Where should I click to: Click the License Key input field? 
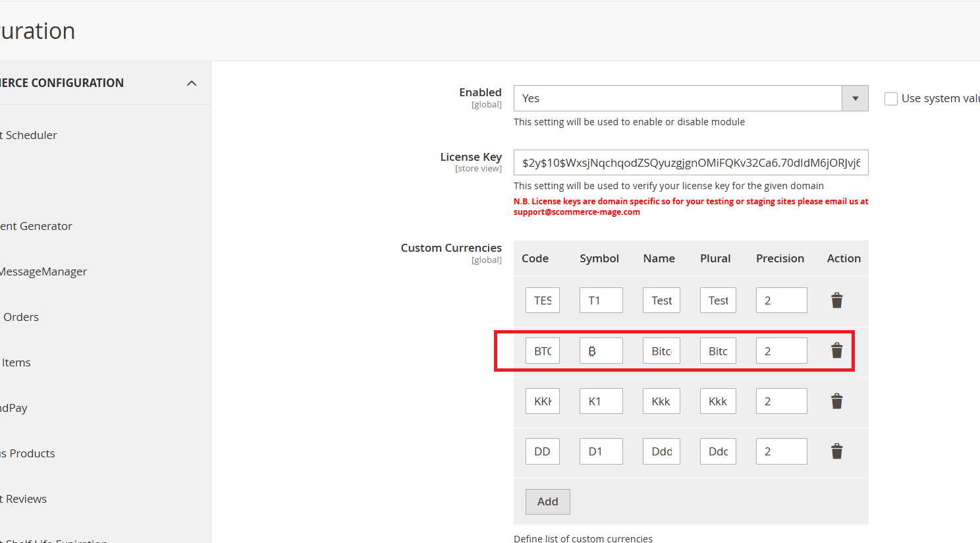[x=690, y=163]
